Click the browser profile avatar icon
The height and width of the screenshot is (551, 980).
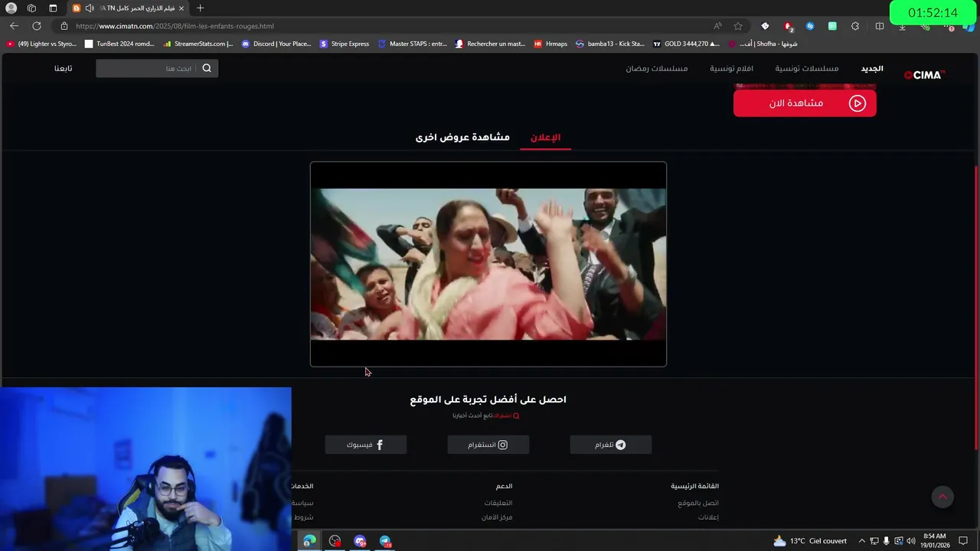pos(11,8)
